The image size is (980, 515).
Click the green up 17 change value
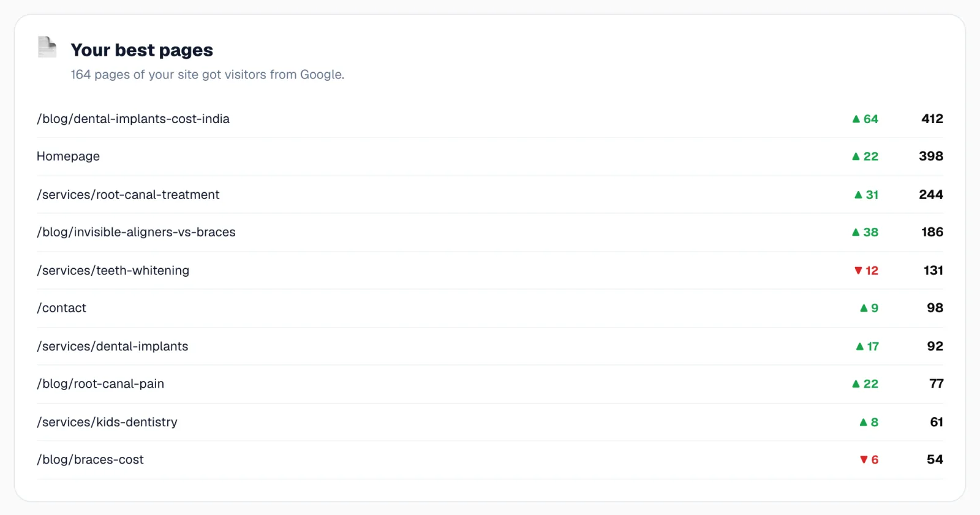pyautogui.click(x=867, y=347)
